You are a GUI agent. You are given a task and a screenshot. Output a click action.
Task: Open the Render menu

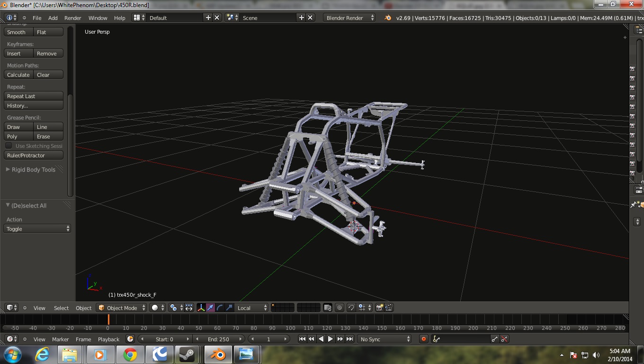pos(73,18)
